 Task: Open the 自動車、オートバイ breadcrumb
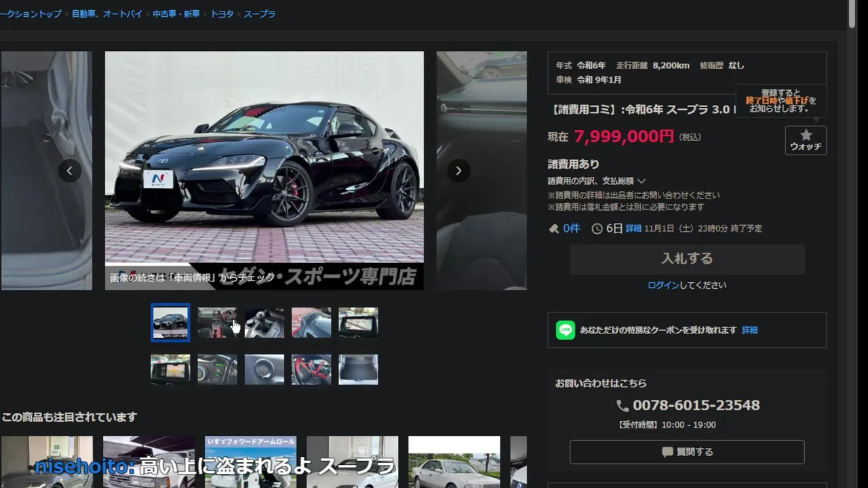click(x=107, y=14)
